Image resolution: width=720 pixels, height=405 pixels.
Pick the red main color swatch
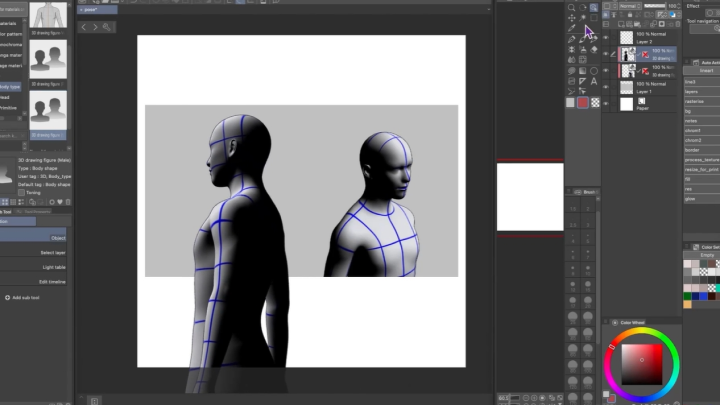pos(582,102)
